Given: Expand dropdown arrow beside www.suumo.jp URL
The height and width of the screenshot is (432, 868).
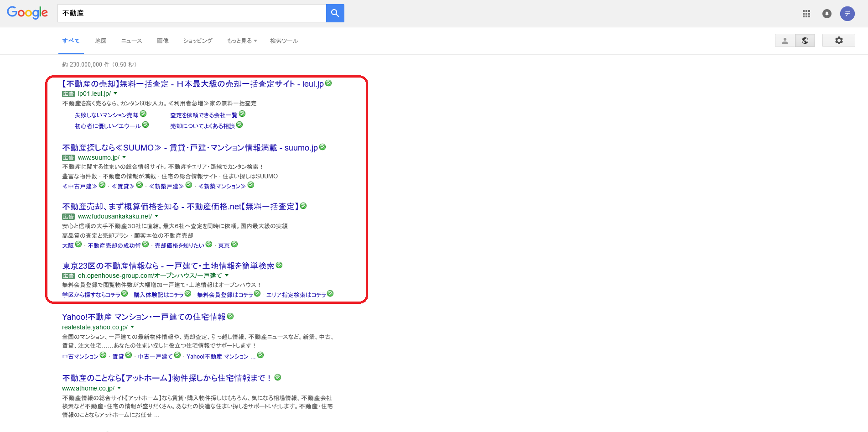Looking at the screenshot, I should tap(124, 157).
